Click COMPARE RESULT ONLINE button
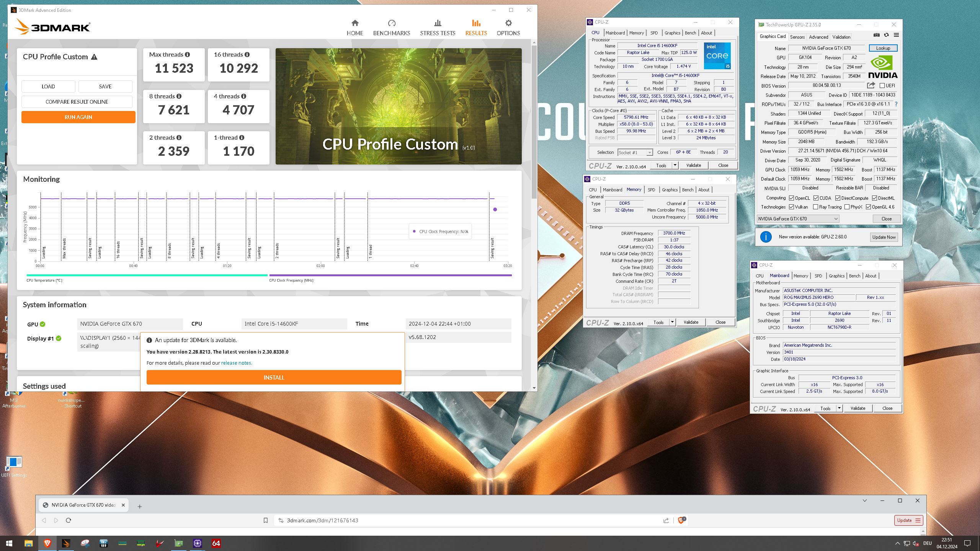Viewport: 980px width, 551px height. [77, 102]
